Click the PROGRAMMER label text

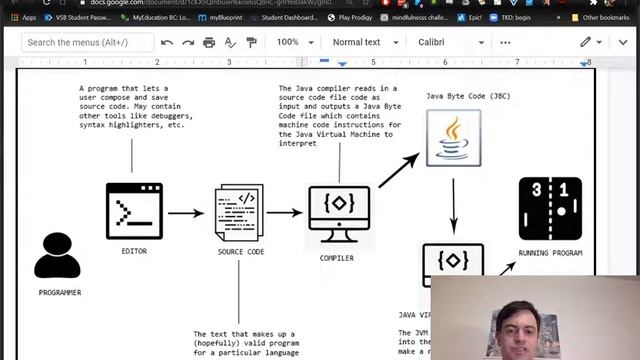(x=60, y=293)
